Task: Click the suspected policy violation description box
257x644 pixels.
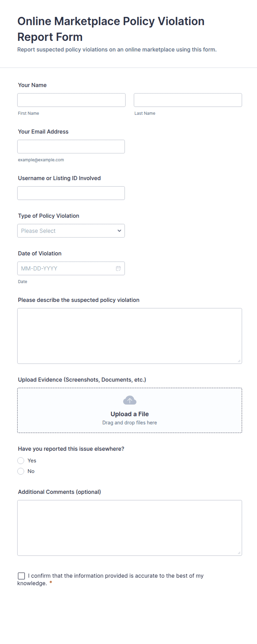Action: point(130,336)
